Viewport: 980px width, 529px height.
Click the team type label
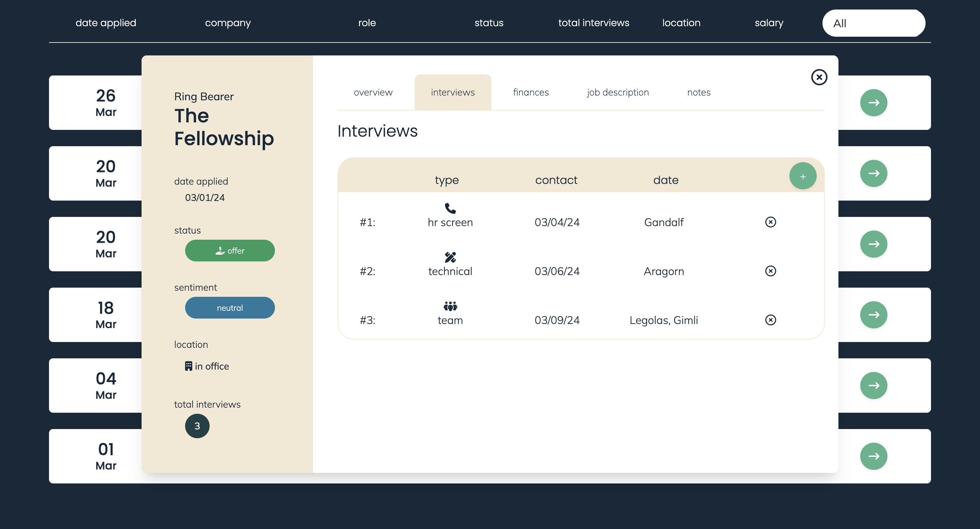450,320
